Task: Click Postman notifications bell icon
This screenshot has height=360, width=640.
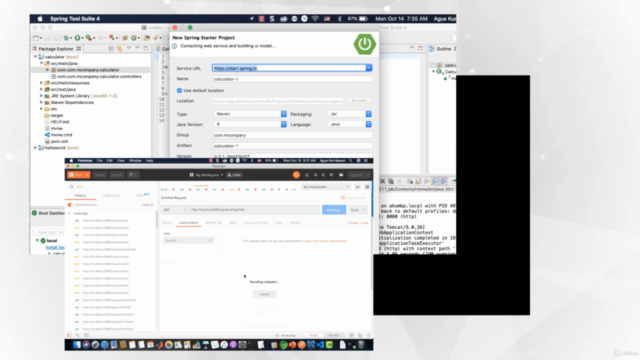Action: 323,175
